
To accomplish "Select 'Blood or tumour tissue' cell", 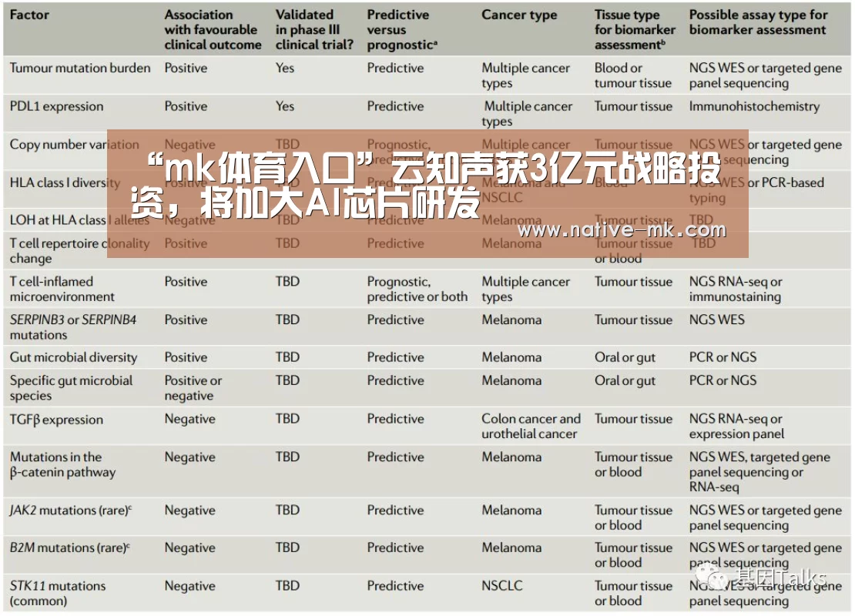I will point(632,75).
